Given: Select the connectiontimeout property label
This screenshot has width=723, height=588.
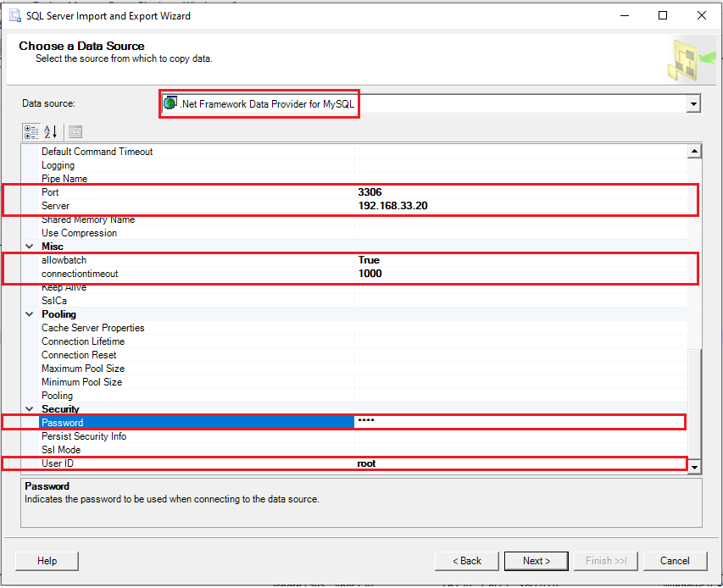Looking at the screenshot, I should click(x=80, y=274).
